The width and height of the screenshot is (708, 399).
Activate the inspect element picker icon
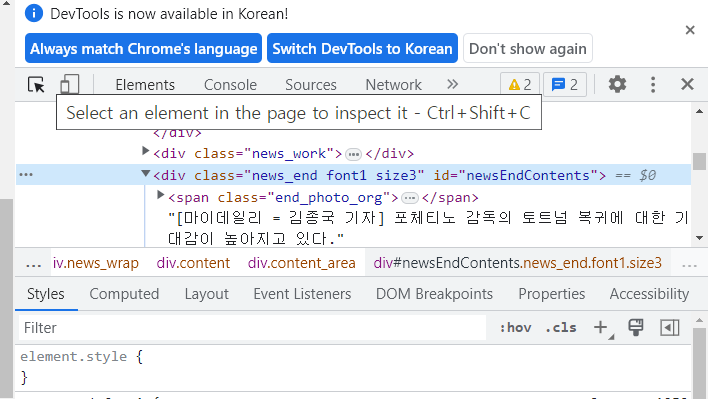click(x=36, y=84)
